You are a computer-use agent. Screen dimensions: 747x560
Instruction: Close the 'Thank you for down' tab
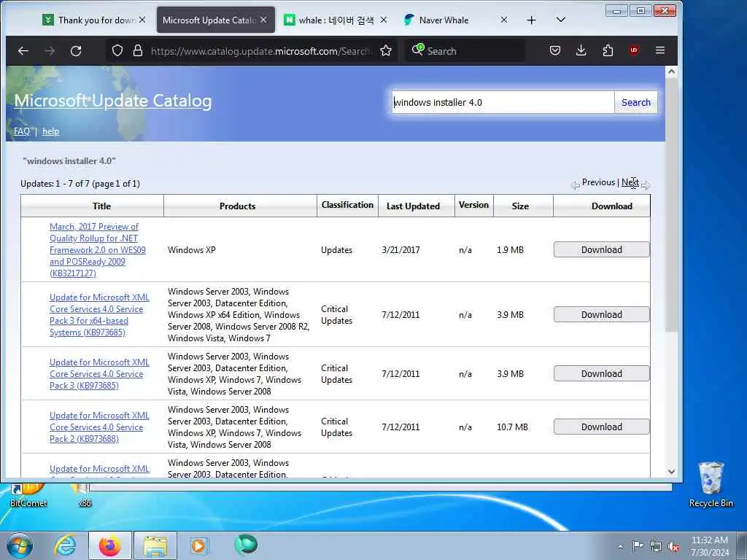(x=142, y=20)
